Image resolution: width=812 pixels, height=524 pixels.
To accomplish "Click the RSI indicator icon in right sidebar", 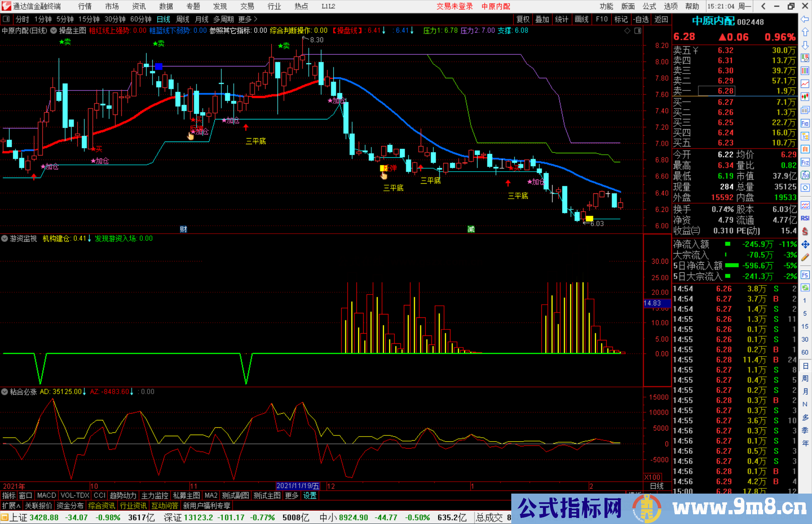I will (805, 218).
